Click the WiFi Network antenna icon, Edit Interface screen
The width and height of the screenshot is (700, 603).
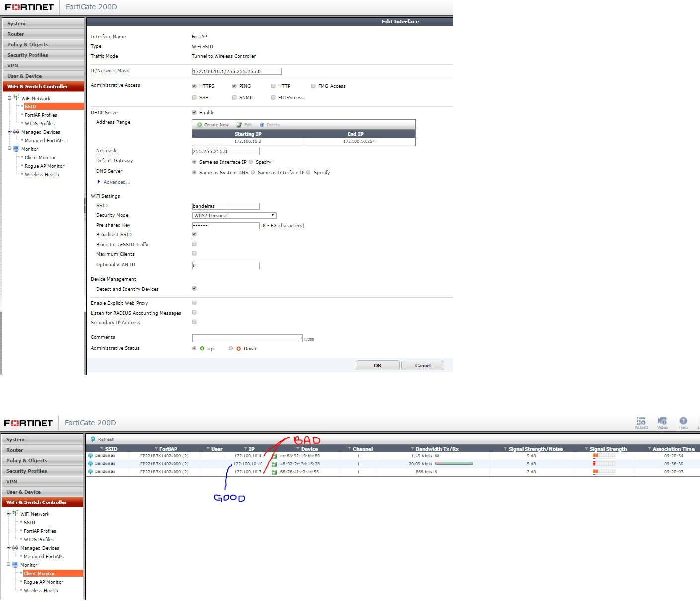pyautogui.click(x=16, y=98)
